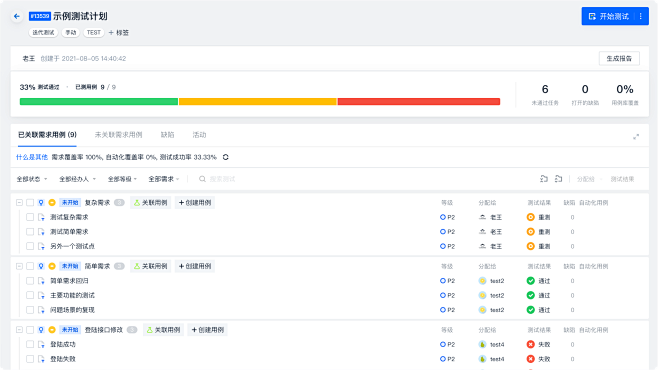The height and width of the screenshot is (370, 658).
Task: Click the second folder toolbar icon left of 分配给
Action: (x=558, y=179)
